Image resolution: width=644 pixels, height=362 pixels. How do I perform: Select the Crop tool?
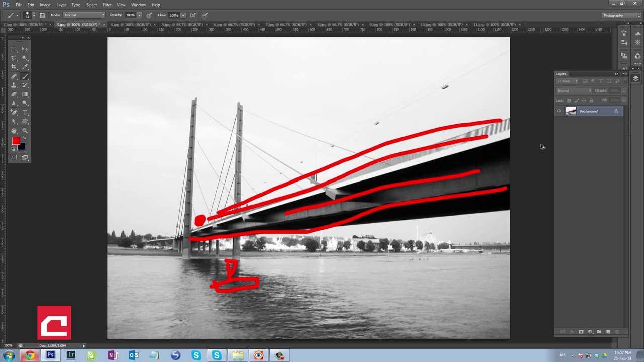[x=14, y=67]
